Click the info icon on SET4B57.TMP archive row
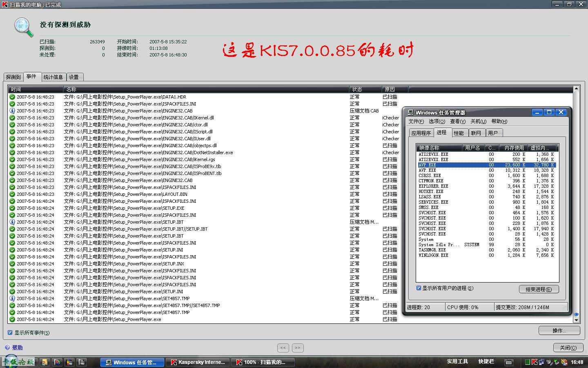This screenshot has width=588, height=368. tap(12, 298)
